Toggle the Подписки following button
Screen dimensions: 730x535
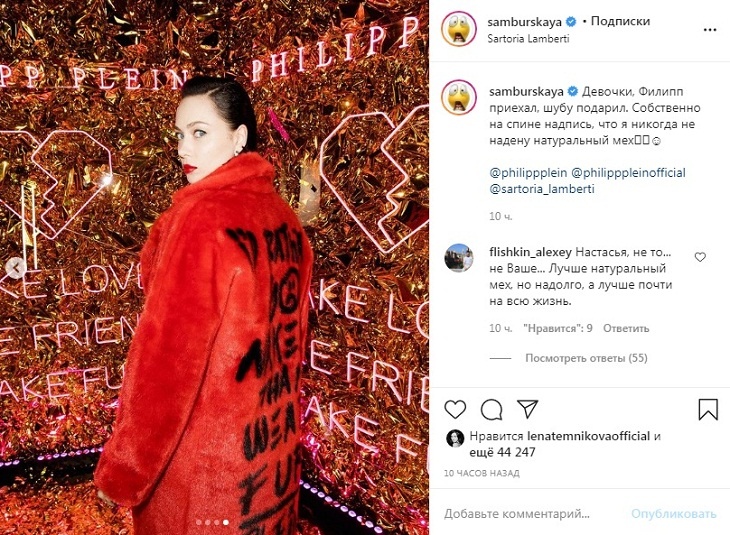620,21
